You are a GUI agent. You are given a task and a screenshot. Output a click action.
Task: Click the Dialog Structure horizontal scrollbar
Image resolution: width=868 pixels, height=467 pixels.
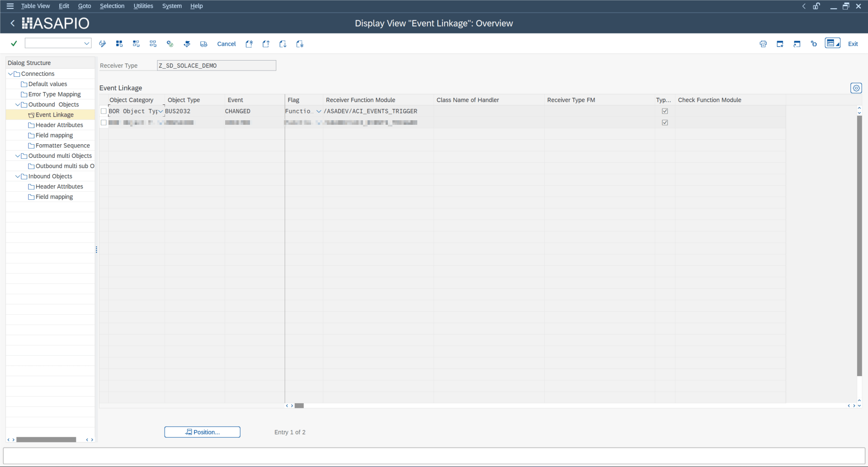coord(46,439)
